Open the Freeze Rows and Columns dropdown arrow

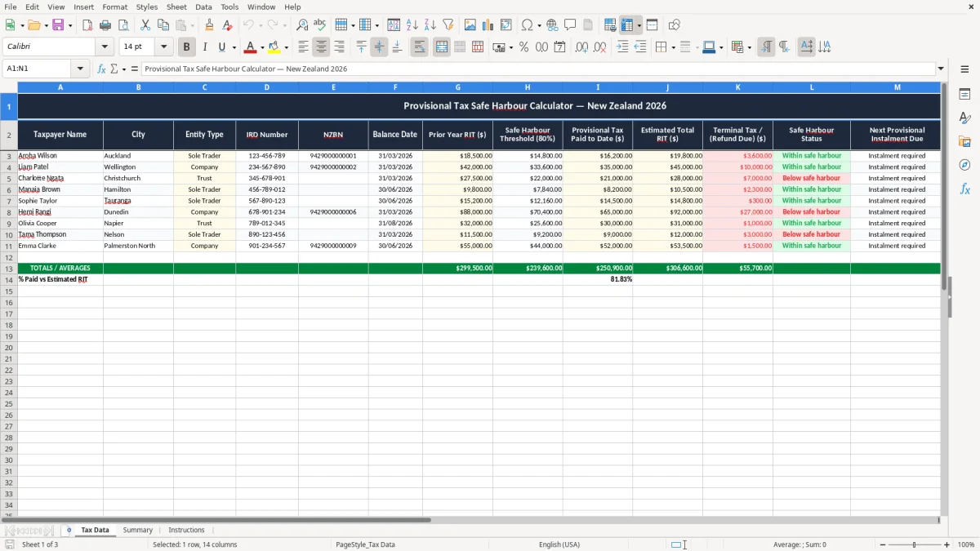(x=639, y=25)
